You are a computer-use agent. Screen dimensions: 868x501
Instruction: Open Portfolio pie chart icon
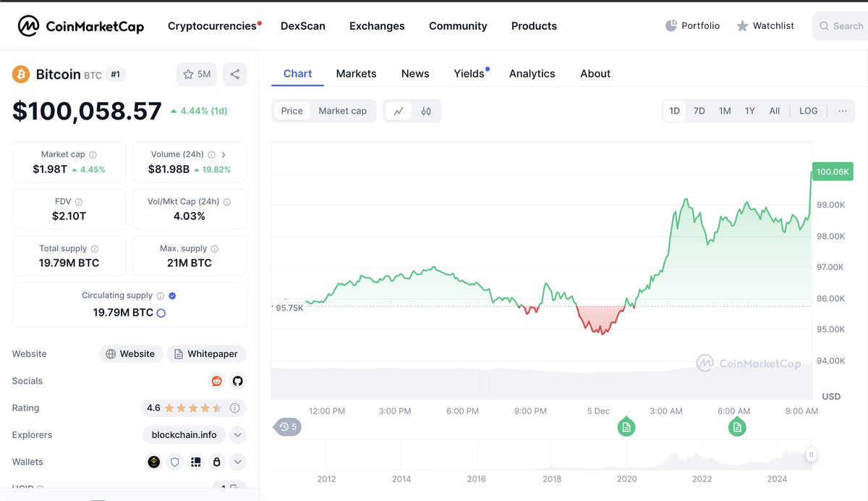671,25
